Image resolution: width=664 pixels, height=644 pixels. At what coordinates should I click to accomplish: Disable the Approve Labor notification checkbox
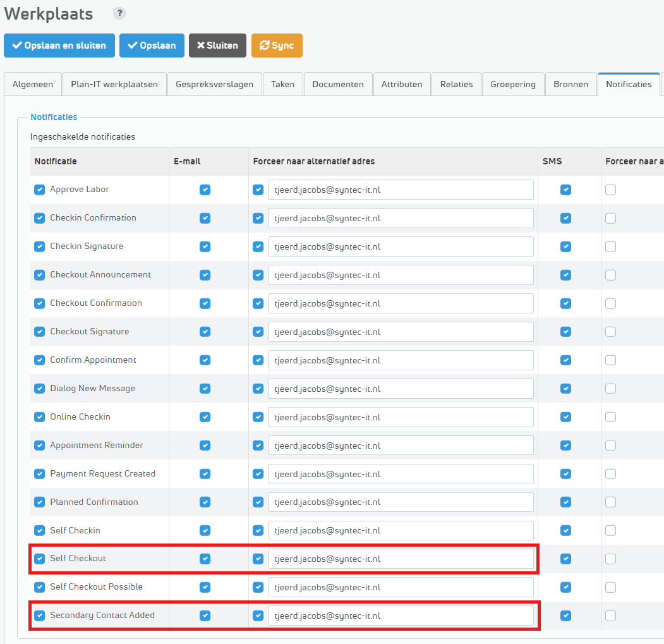(40, 190)
